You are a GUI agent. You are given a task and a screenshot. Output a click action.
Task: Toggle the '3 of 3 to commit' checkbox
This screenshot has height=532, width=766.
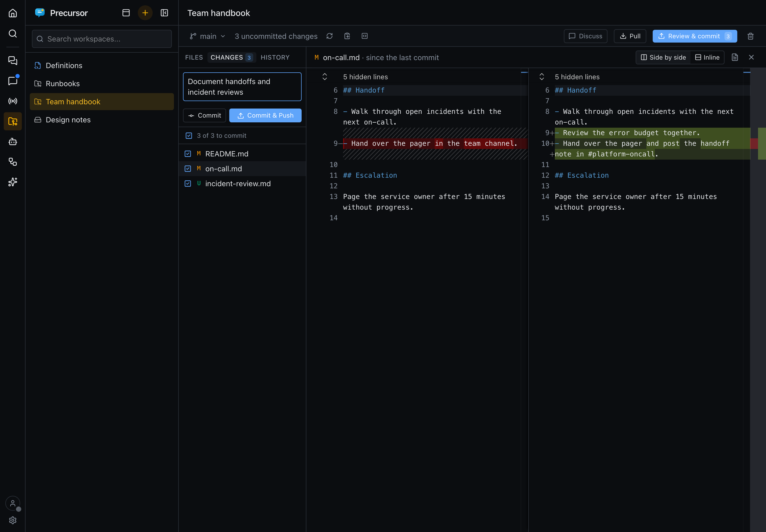point(189,136)
